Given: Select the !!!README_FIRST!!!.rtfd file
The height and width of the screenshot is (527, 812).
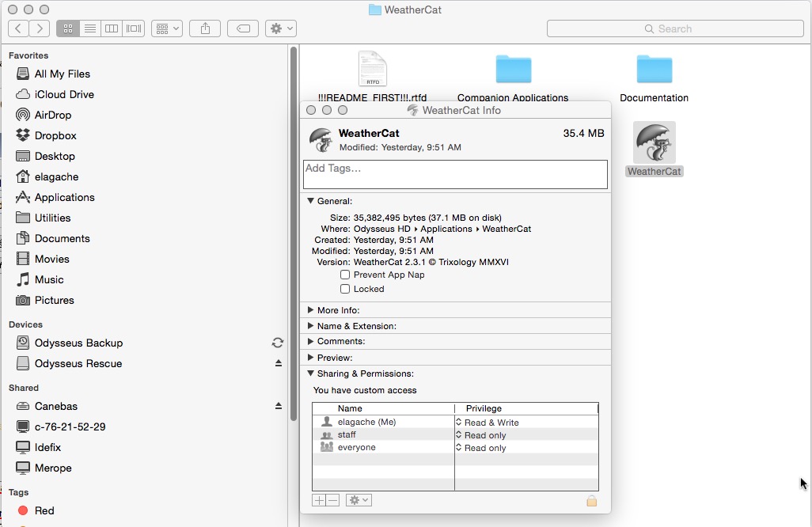Looking at the screenshot, I should (x=372, y=76).
